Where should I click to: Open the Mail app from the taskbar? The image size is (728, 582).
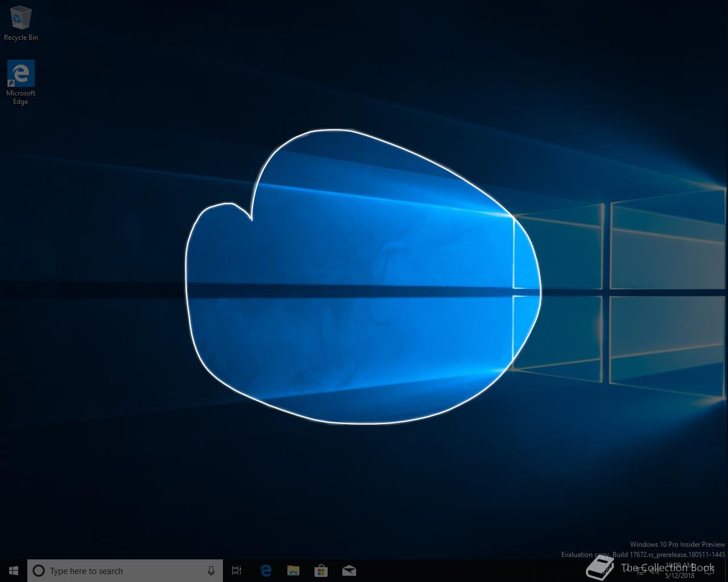coord(349,571)
